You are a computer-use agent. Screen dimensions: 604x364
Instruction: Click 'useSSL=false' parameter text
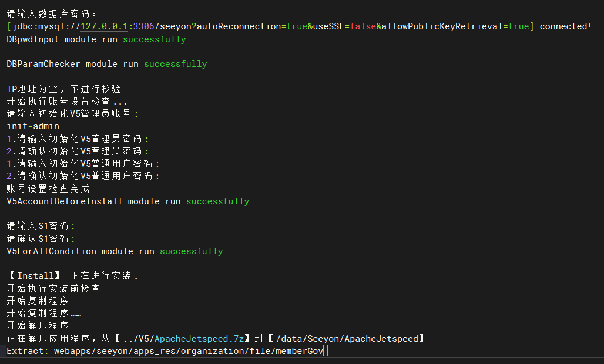pos(344,26)
